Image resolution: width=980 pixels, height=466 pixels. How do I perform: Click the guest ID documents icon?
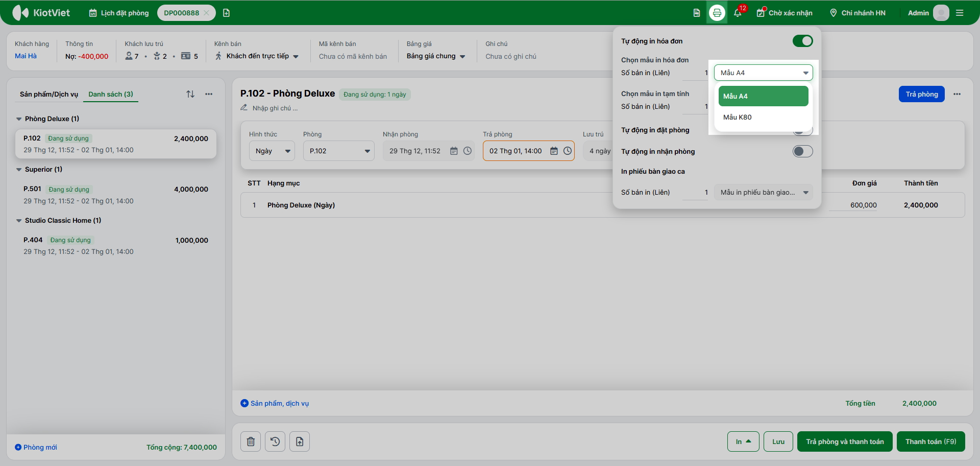(186, 56)
